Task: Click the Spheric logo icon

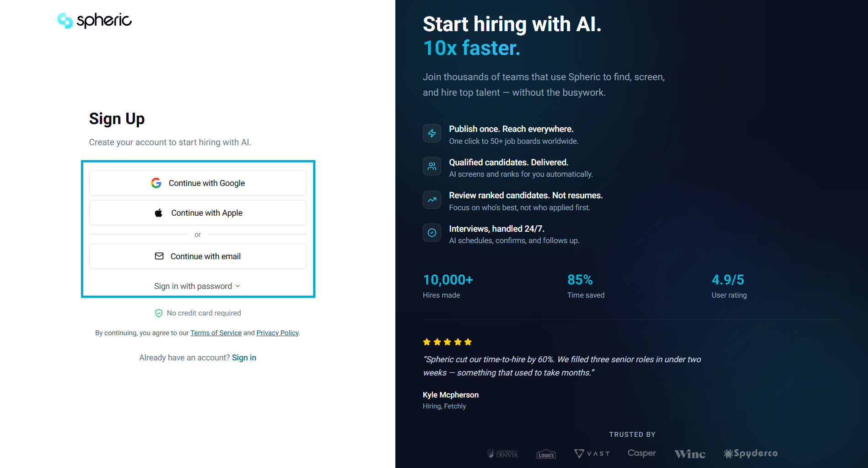Action: coord(65,20)
